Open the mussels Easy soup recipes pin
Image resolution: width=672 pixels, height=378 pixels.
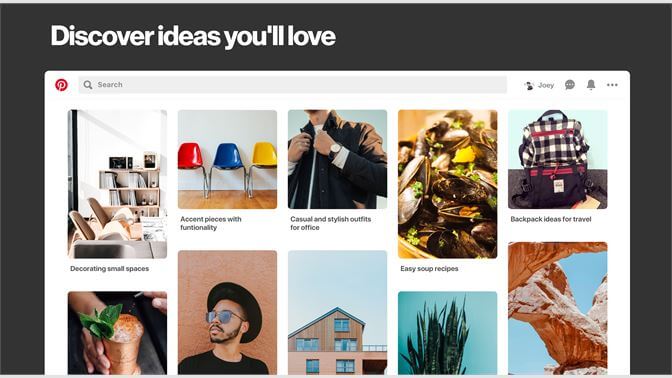(447, 184)
